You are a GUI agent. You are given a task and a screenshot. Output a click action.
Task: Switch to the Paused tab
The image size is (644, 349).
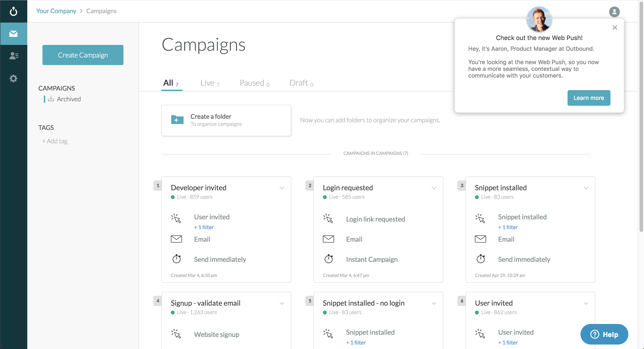254,83
